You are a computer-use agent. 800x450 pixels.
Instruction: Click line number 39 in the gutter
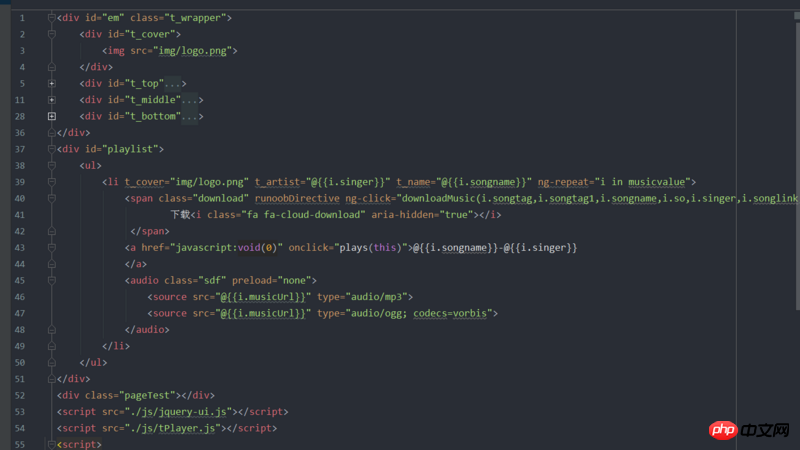pyautogui.click(x=19, y=182)
